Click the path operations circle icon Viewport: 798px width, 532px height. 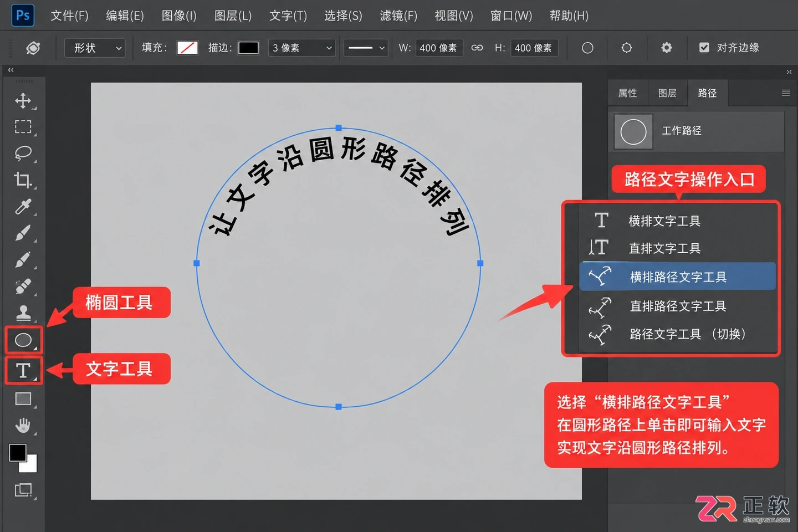pos(587,48)
